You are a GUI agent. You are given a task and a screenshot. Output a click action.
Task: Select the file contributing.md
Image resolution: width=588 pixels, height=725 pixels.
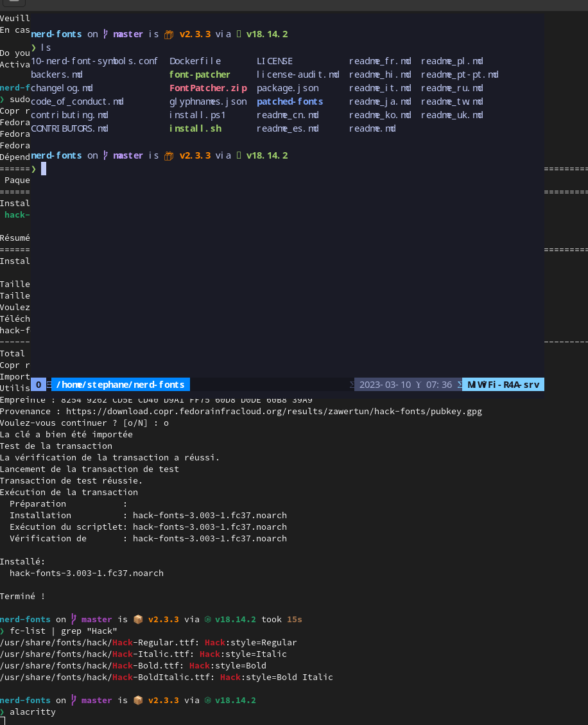[x=69, y=115]
